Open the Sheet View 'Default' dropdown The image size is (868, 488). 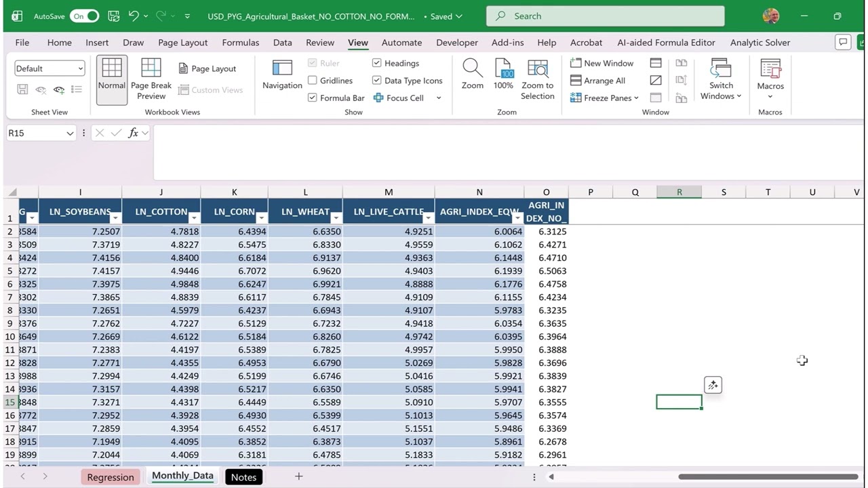[50, 68]
